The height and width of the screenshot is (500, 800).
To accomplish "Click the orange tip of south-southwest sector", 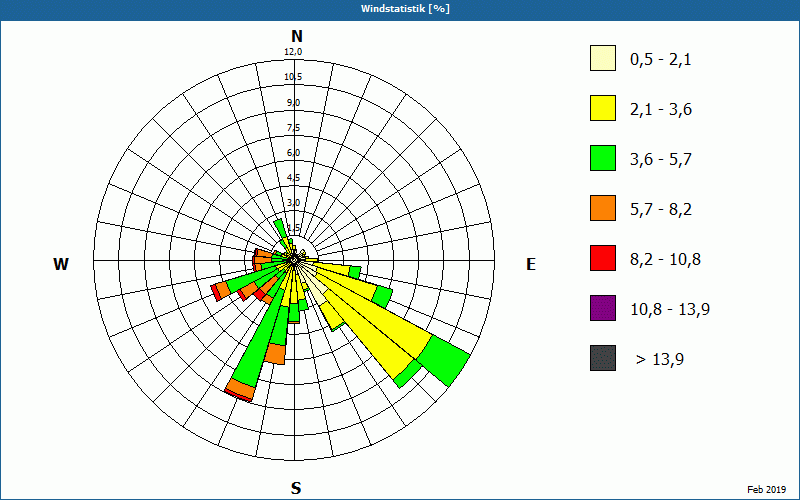I will [x=242, y=389].
